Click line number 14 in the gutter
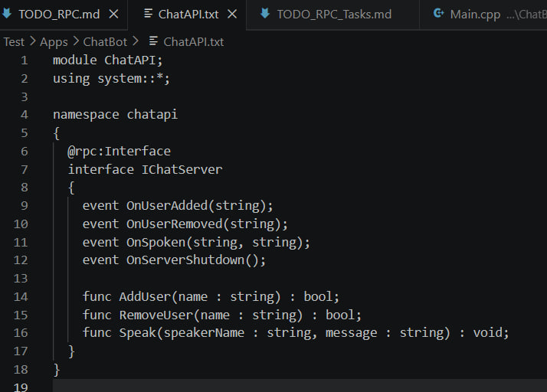Viewport: 547px width, 392px height. [21, 297]
